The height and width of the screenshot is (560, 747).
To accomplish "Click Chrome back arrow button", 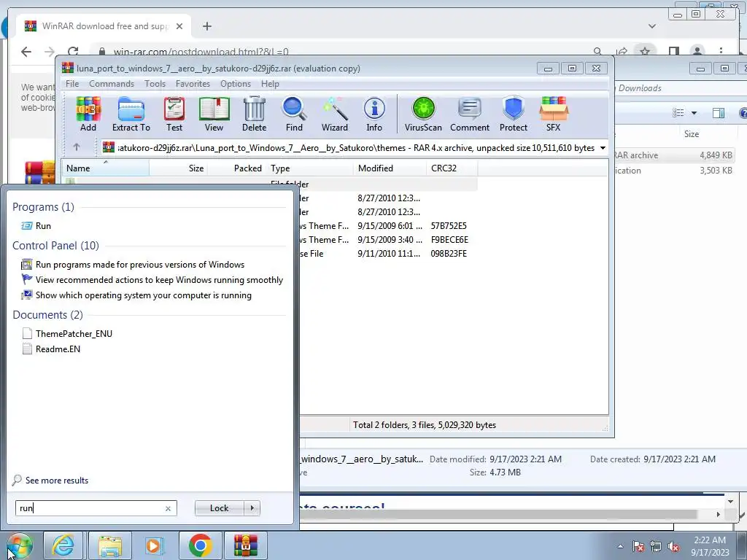I will [x=26, y=52].
